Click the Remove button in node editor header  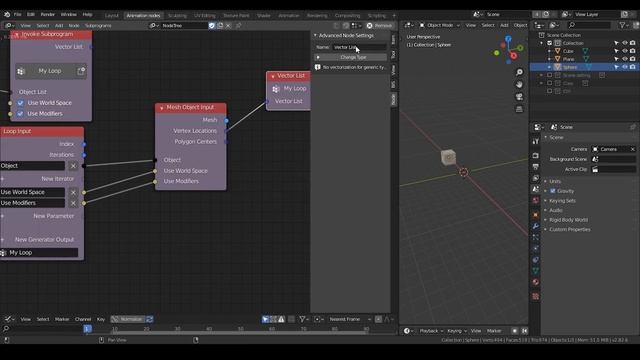(x=380, y=25)
